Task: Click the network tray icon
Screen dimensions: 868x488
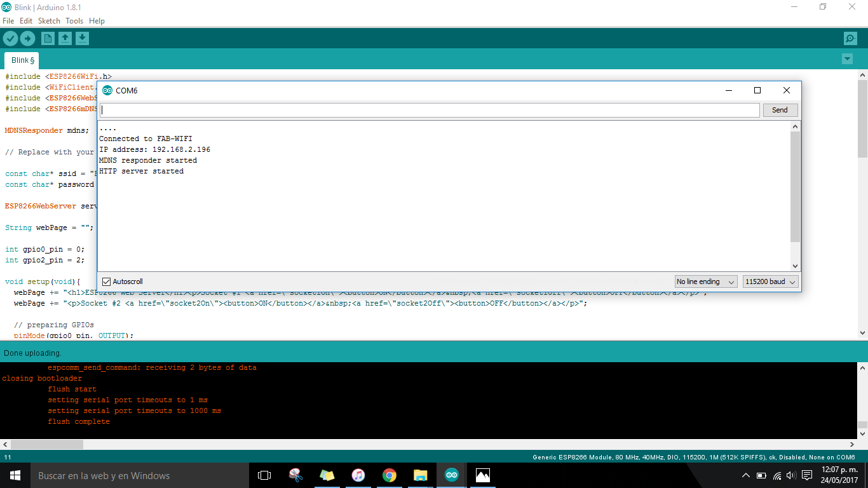Action: 776,475
